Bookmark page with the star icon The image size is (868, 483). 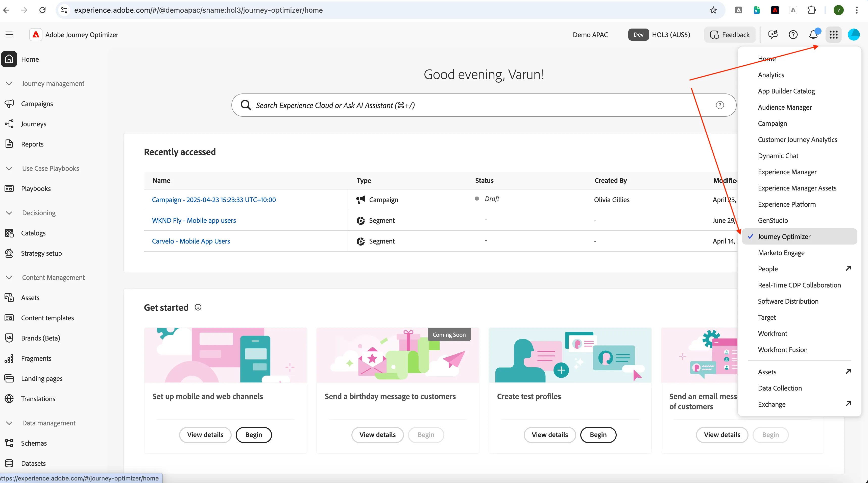(713, 10)
